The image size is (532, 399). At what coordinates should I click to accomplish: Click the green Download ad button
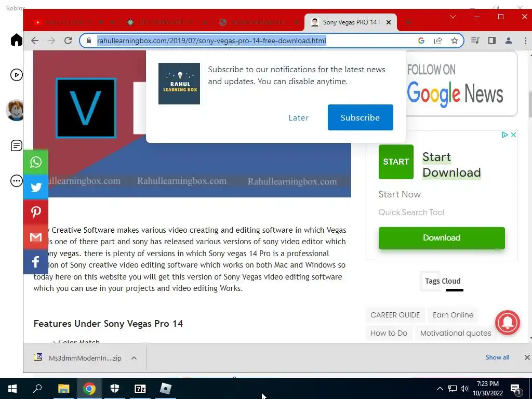click(442, 238)
